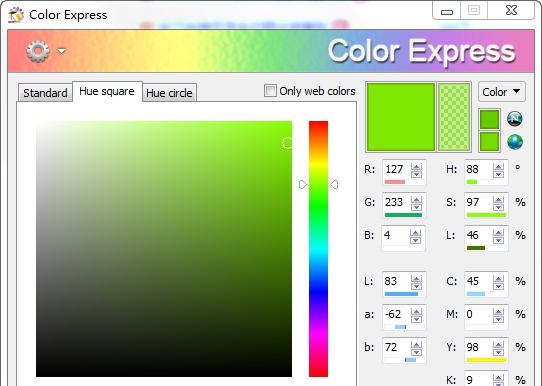Viewport: 542px width, 386px height.
Task: Click the K black field showing 9
Action: (x=478, y=379)
